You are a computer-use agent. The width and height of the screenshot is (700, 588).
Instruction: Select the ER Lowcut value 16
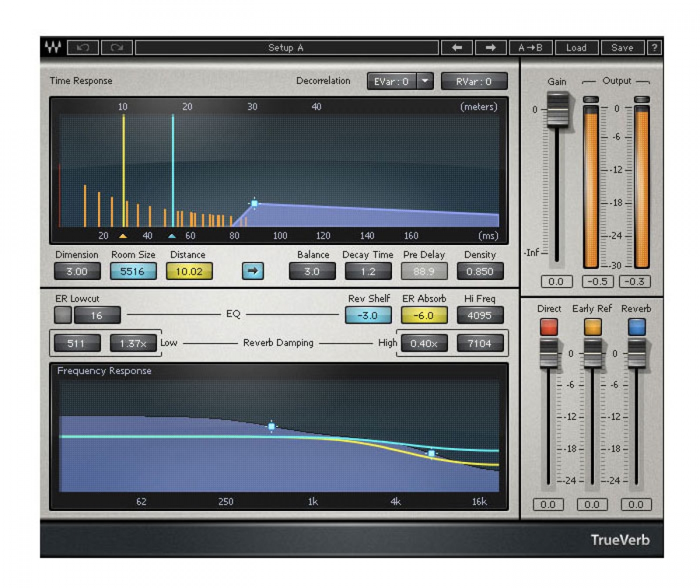pyautogui.click(x=97, y=316)
